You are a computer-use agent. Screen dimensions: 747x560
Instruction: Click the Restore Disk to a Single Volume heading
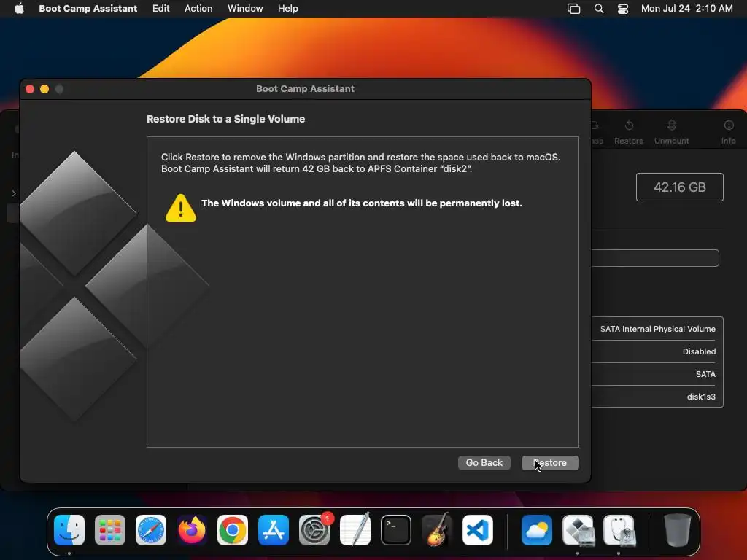click(x=226, y=119)
